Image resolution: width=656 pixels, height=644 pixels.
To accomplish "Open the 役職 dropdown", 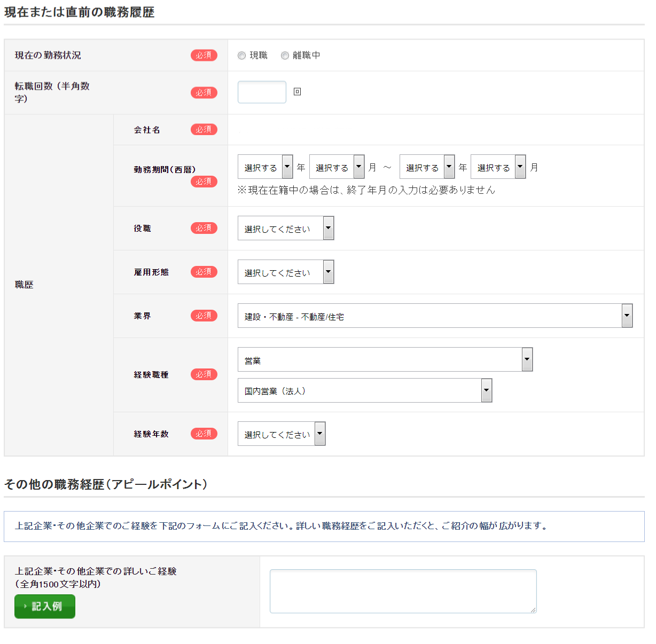I will pyautogui.click(x=286, y=228).
